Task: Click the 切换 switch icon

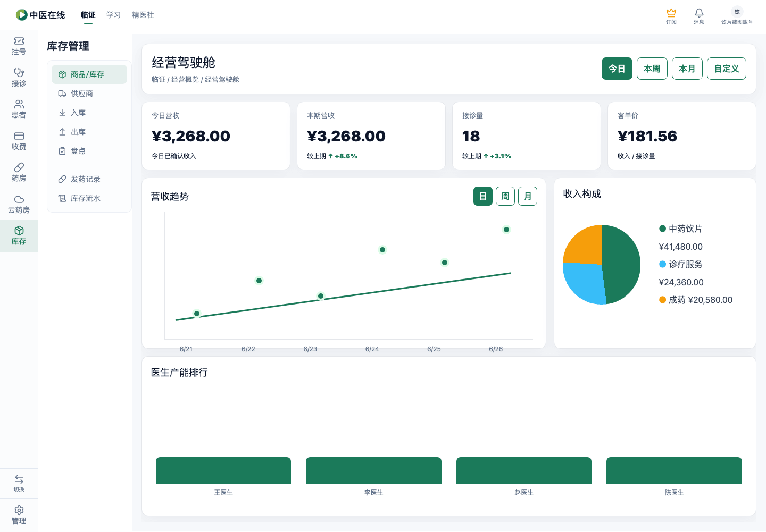Action: pyautogui.click(x=19, y=483)
